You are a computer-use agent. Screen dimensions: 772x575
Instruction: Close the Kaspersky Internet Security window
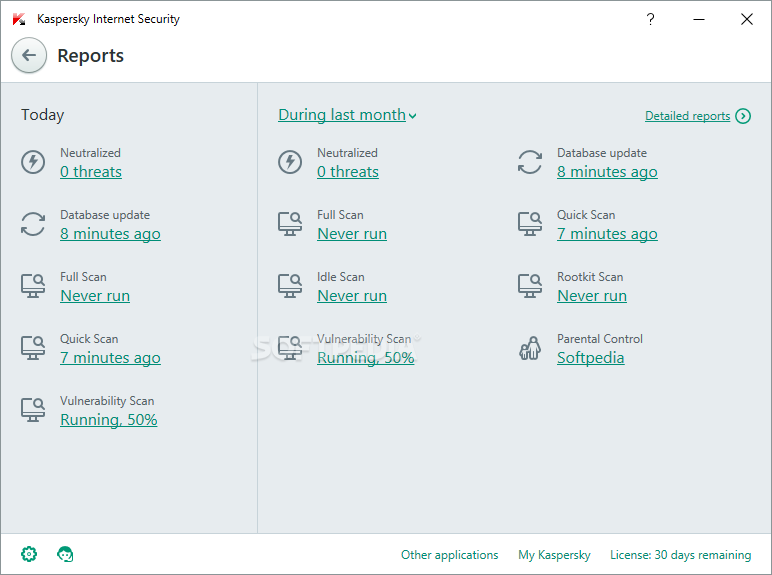coord(747,19)
